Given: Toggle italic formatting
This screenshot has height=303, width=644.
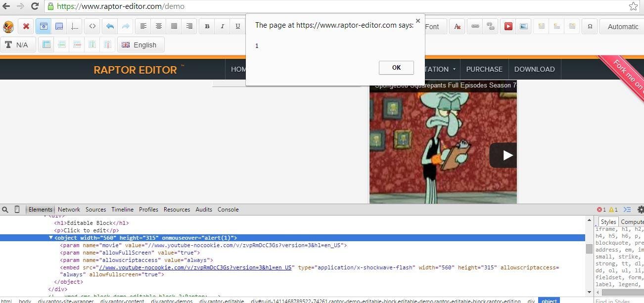Looking at the screenshot, I should coord(223,26).
